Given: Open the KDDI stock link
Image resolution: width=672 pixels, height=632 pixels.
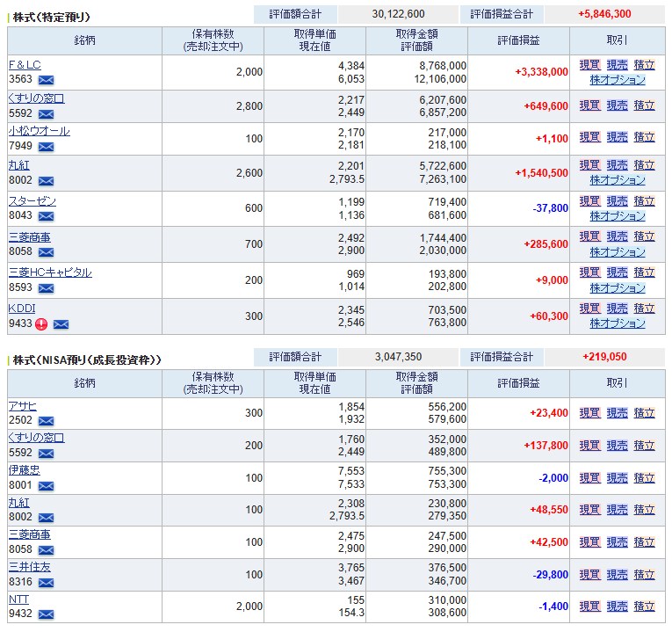Looking at the screenshot, I should [22, 309].
